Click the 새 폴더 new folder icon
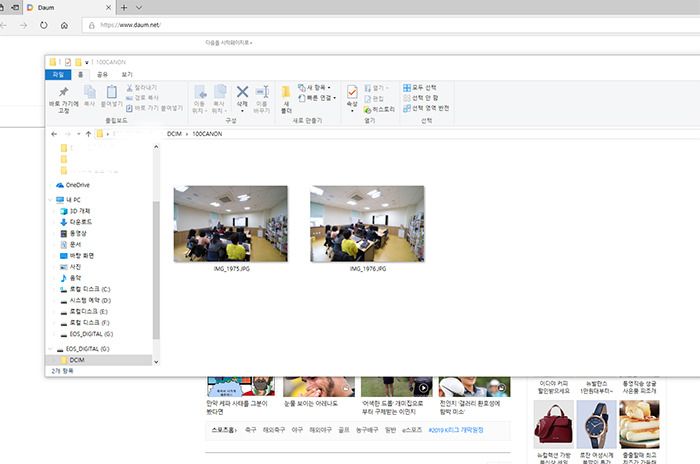 pyautogui.click(x=286, y=92)
